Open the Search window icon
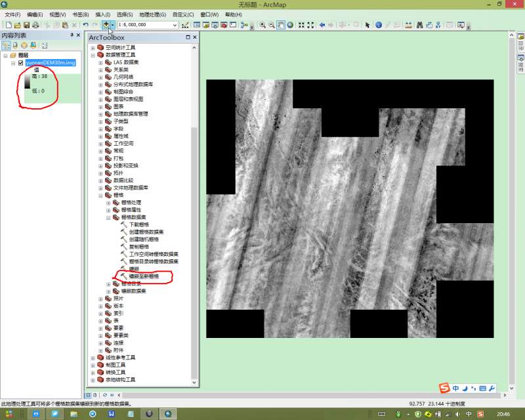Image resolution: width=525 pixels, height=420 pixels. 215,25
